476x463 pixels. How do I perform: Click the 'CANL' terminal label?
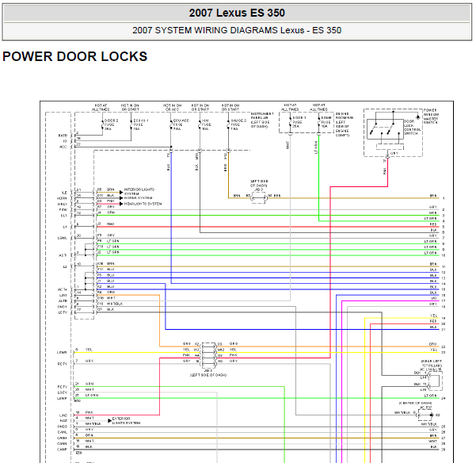[x=63, y=432]
